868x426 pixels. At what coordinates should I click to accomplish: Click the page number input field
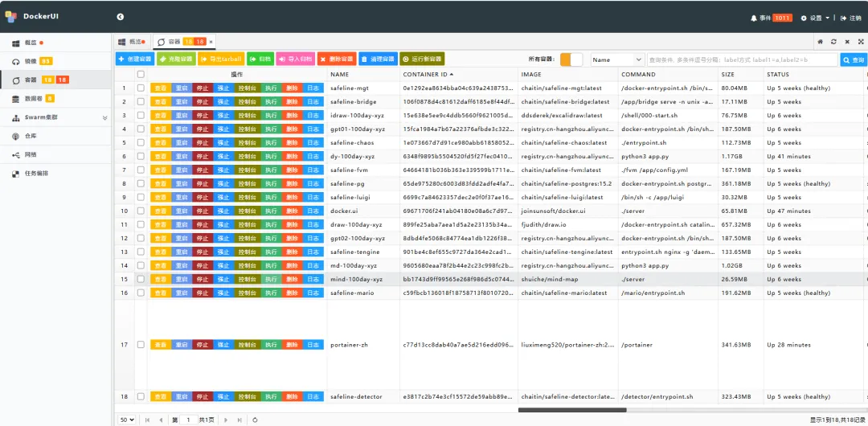click(188, 420)
